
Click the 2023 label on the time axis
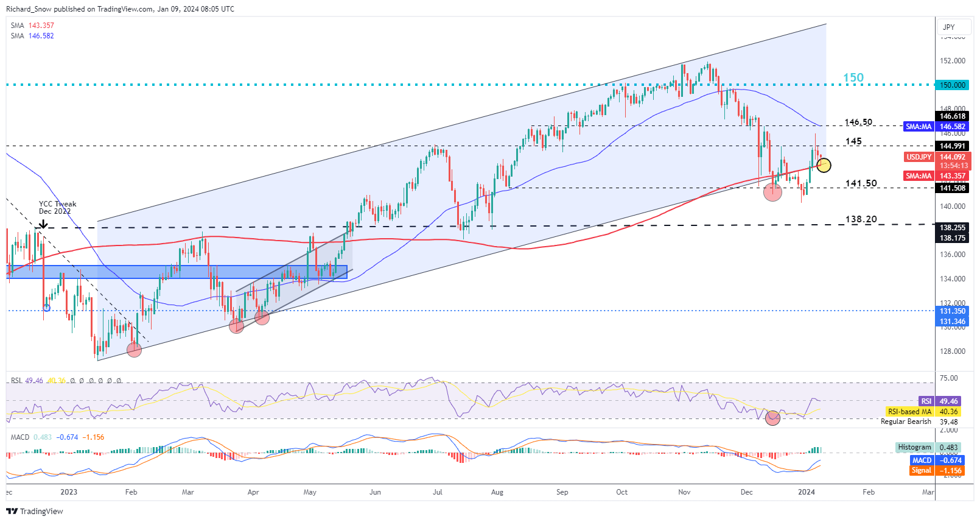[69, 492]
